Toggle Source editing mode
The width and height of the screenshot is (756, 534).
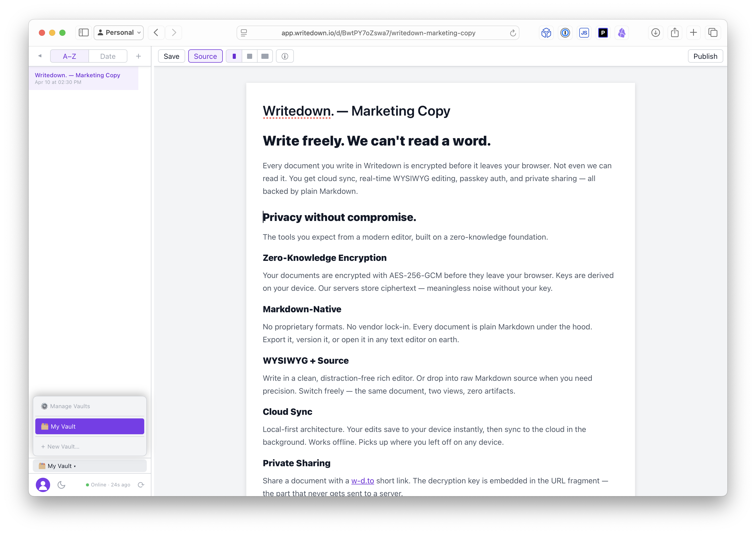point(205,56)
